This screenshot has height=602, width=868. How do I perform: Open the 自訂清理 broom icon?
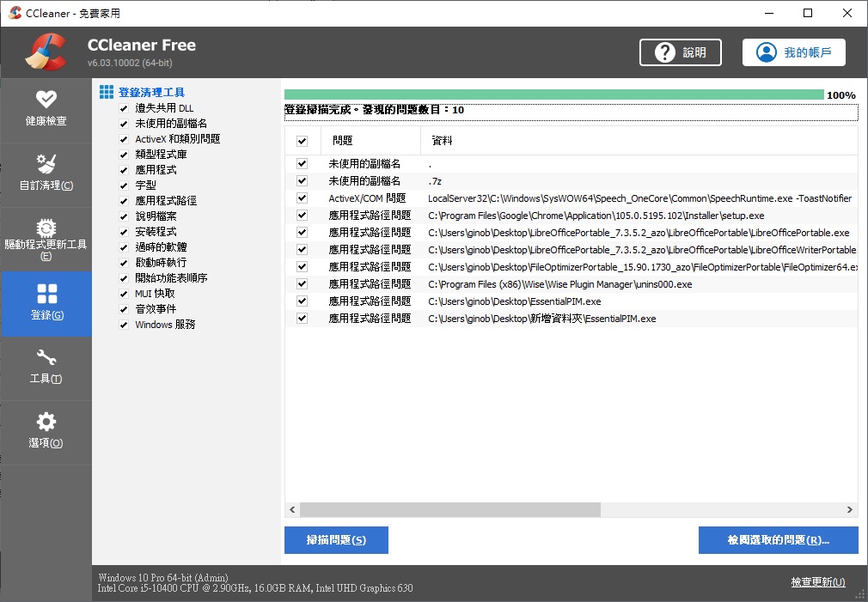46,164
